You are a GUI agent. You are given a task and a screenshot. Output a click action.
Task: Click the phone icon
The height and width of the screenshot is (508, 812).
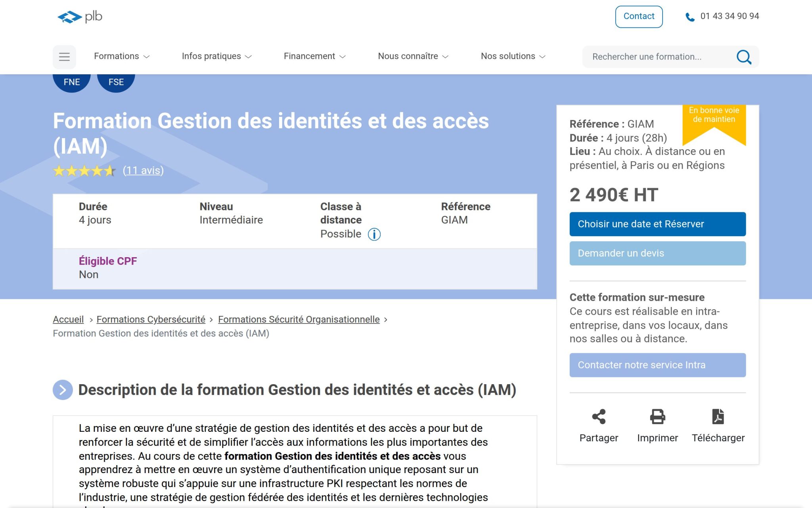690,17
